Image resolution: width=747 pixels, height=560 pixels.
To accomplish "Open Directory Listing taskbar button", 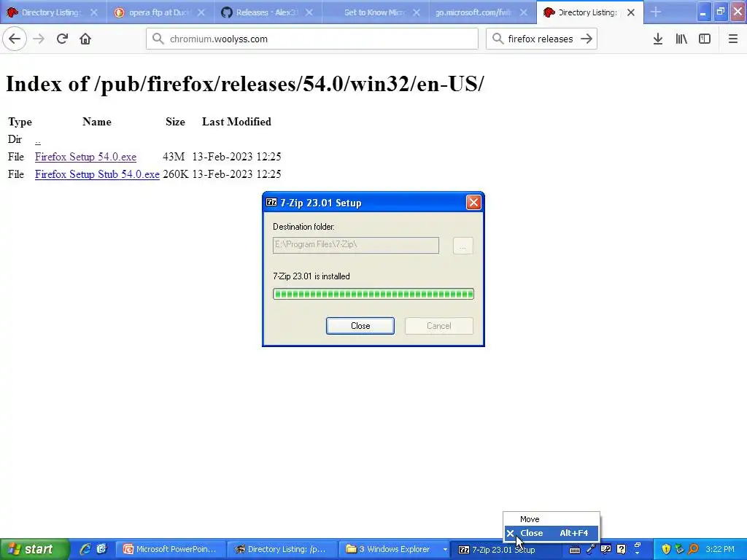I will tap(282, 549).
